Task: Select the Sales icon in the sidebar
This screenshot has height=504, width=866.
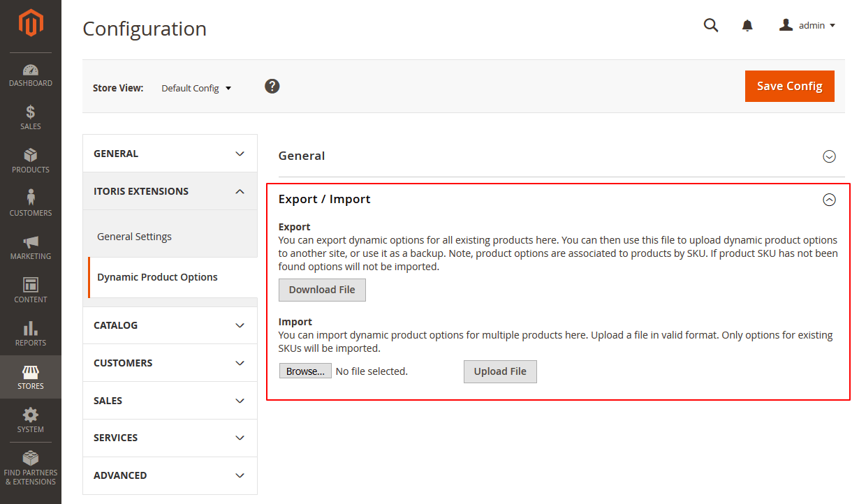Action: tap(30, 117)
